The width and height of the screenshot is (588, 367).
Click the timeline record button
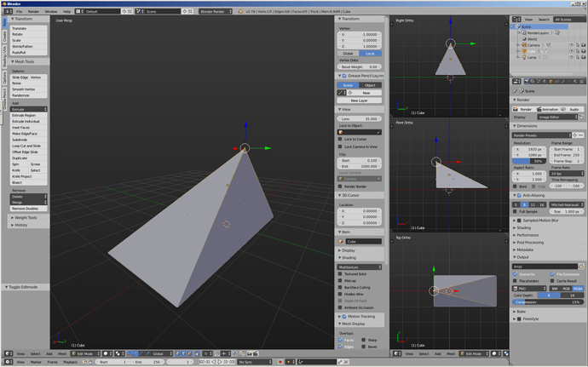point(280,362)
